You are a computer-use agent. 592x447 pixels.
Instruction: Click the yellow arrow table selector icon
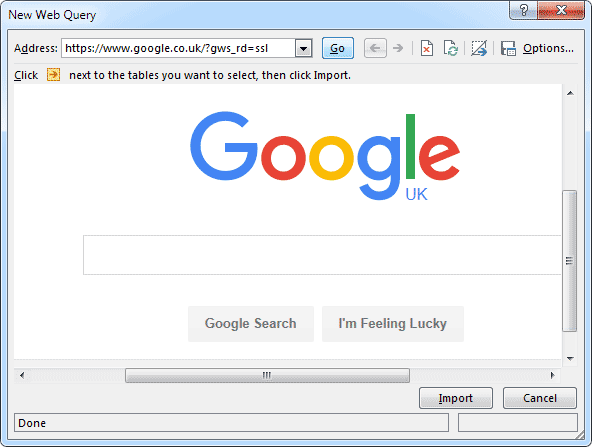point(53,74)
